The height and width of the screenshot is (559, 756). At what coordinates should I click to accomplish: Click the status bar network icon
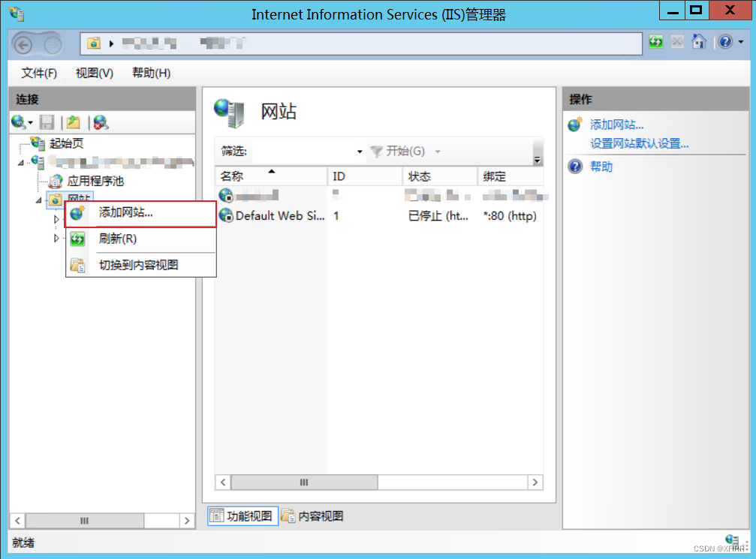click(733, 539)
